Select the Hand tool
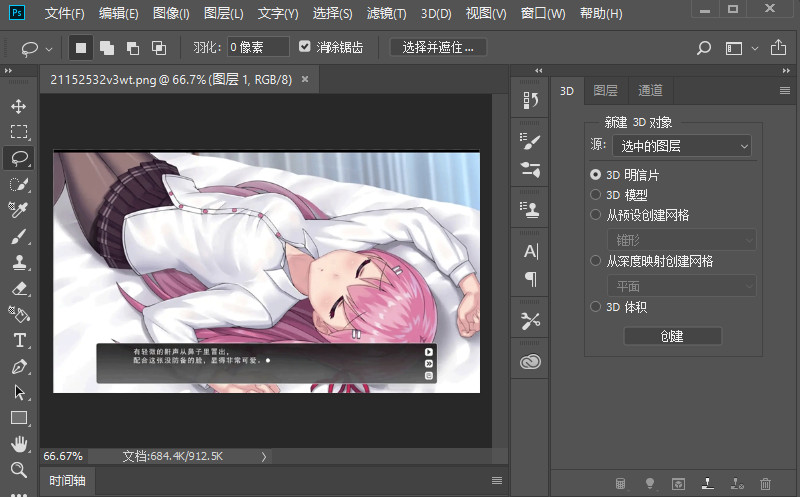800x497 pixels. click(x=19, y=444)
